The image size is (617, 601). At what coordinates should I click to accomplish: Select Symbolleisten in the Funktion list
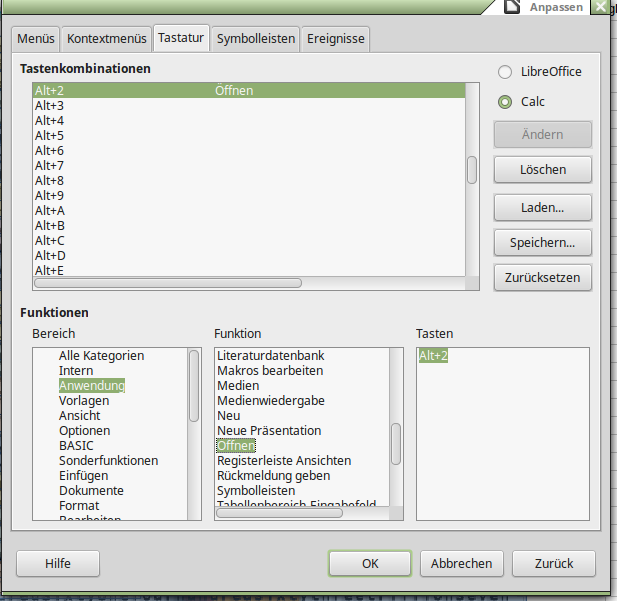pos(256,490)
